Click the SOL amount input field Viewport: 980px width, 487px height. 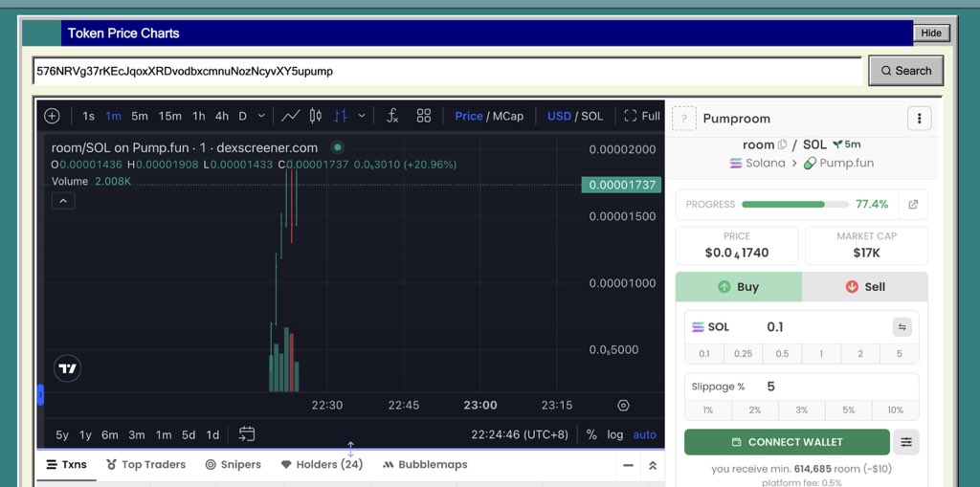[825, 327]
